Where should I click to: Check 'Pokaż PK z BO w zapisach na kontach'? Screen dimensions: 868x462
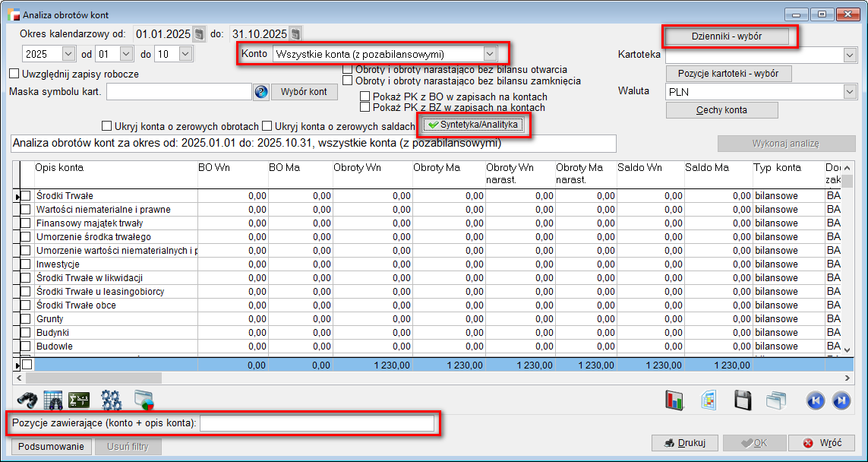click(x=365, y=97)
